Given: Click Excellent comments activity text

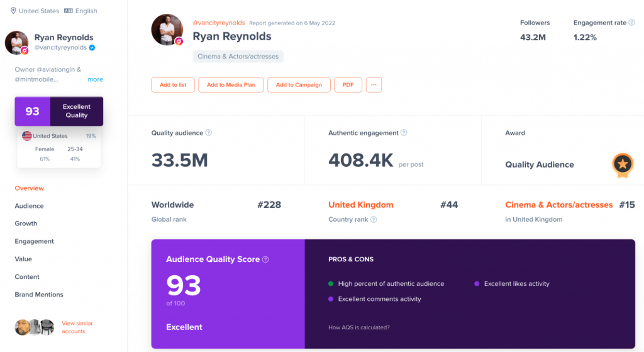Looking at the screenshot, I should [379, 299].
